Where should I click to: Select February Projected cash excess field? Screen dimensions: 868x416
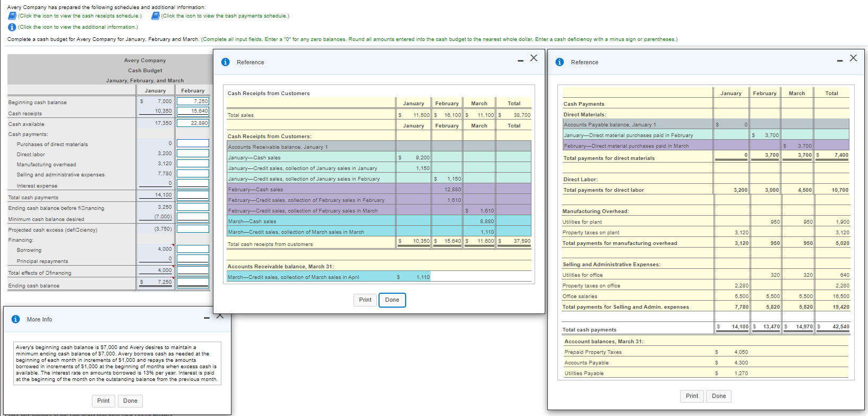[x=193, y=228]
